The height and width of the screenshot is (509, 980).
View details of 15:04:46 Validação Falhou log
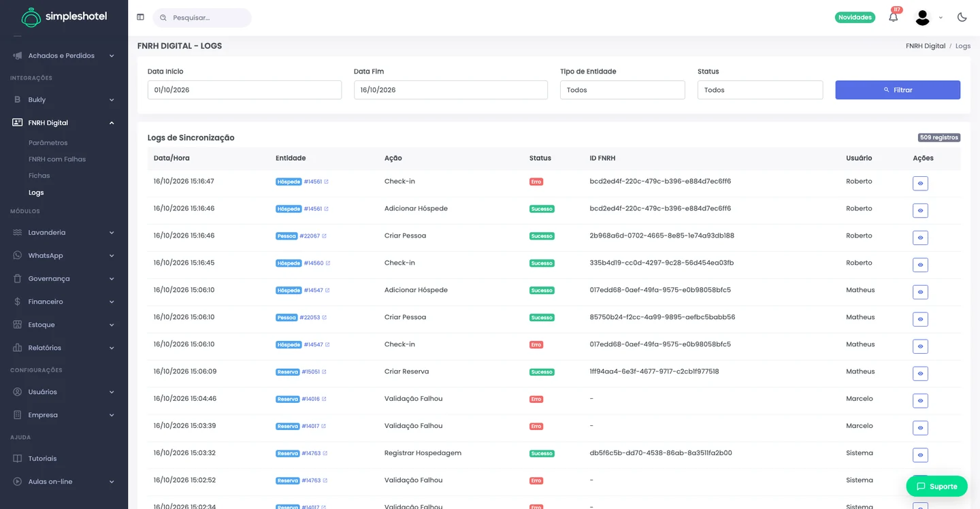pyautogui.click(x=920, y=401)
